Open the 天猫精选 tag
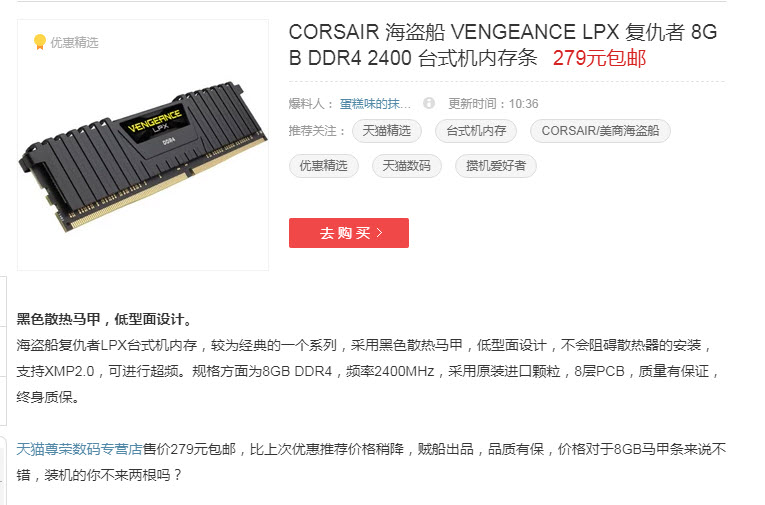This screenshot has height=505, width=765. (386, 131)
